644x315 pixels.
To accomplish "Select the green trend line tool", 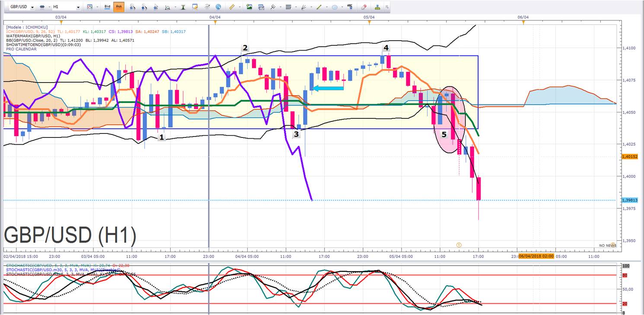I will coord(319,7).
